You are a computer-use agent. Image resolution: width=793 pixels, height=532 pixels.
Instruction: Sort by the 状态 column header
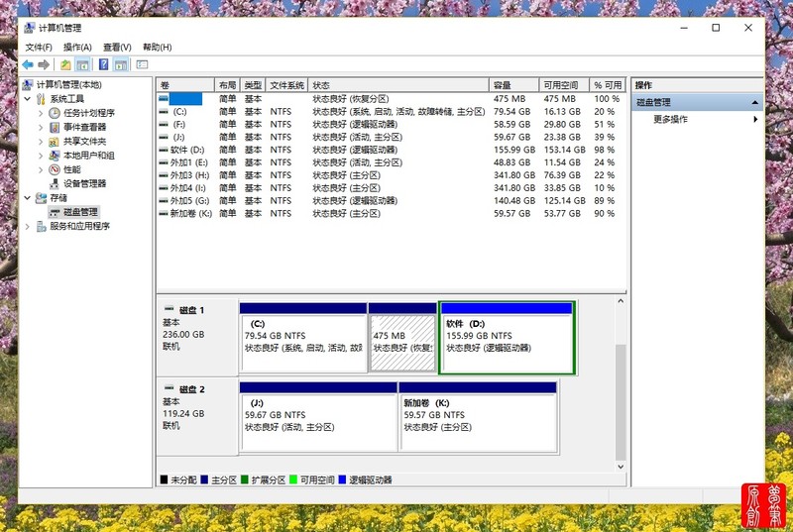click(x=398, y=85)
